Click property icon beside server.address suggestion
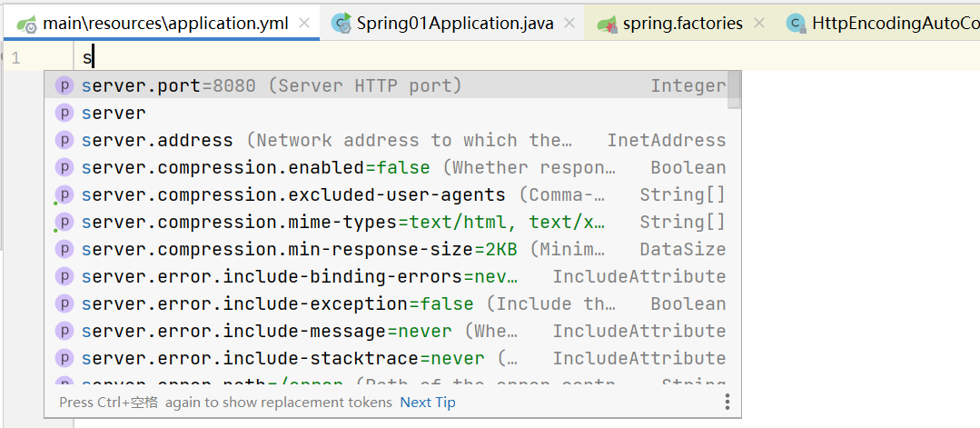Image resolution: width=980 pixels, height=428 pixels. click(x=64, y=140)
